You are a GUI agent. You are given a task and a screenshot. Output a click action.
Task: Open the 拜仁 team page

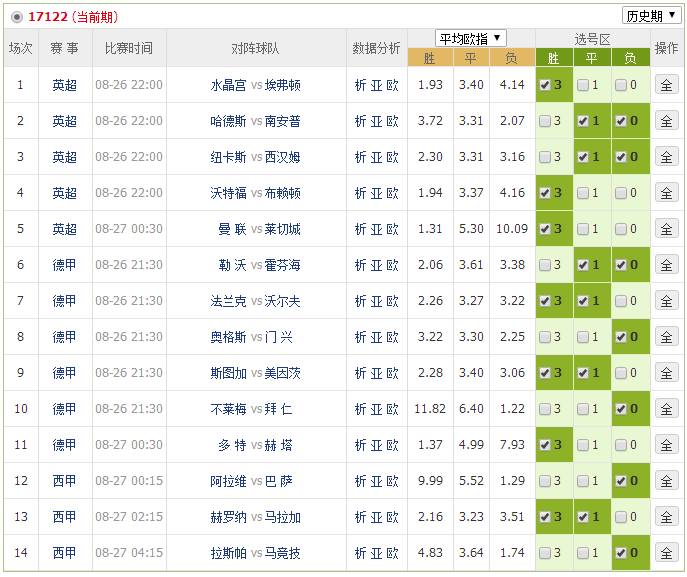(x=279, y=409)
